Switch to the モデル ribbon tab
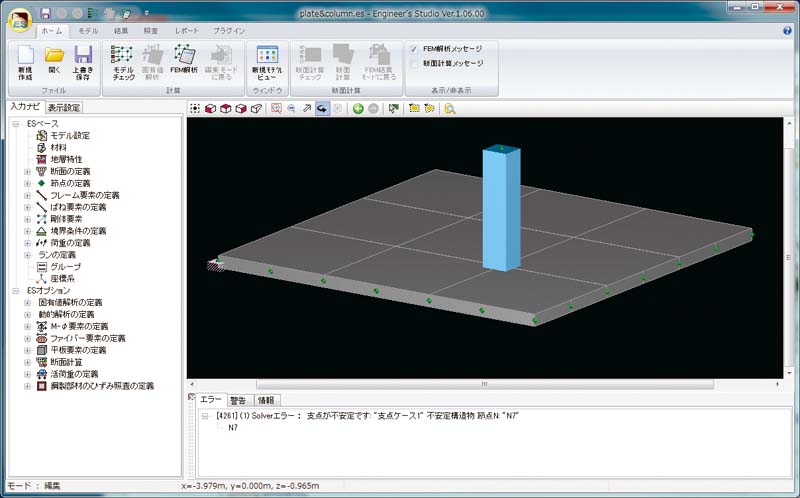Viewport: 800px width, 498px height. pos(88,31)
